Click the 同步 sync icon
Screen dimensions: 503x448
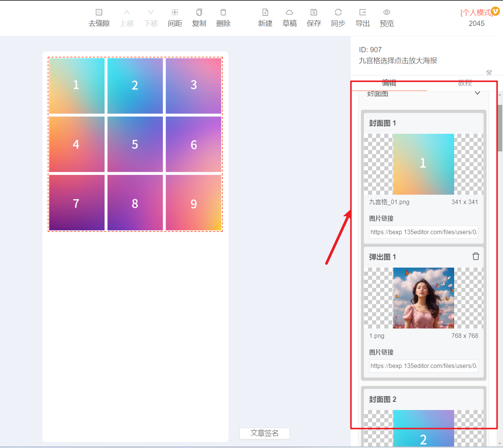point(338,12)
